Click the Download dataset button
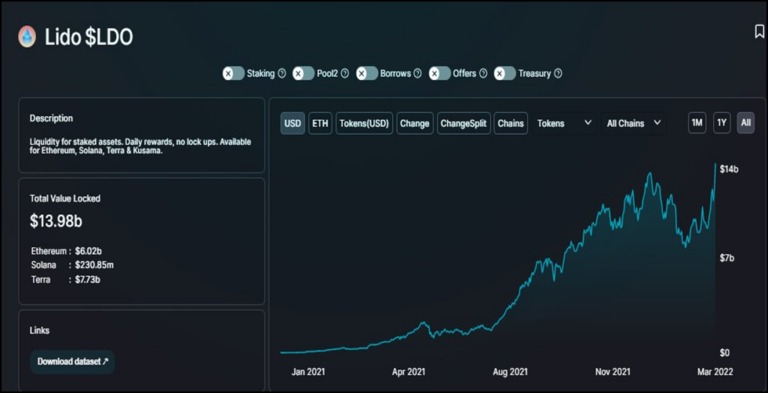The height and width of the screenshot is (393, 768). coord(72,362)
